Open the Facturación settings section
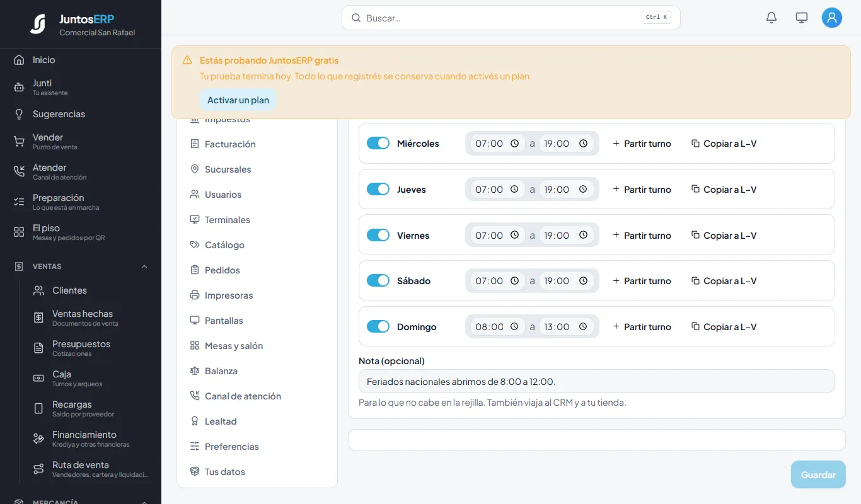The height and width of the screenshot is (504, 861). pos(257,144)
